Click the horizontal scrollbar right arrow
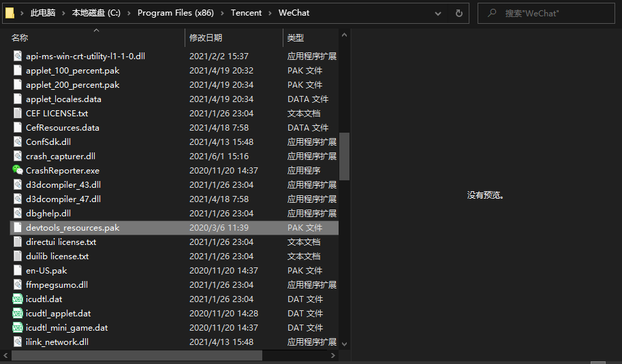The width and height of the screenshot is (622, 364). coord(333,355)
